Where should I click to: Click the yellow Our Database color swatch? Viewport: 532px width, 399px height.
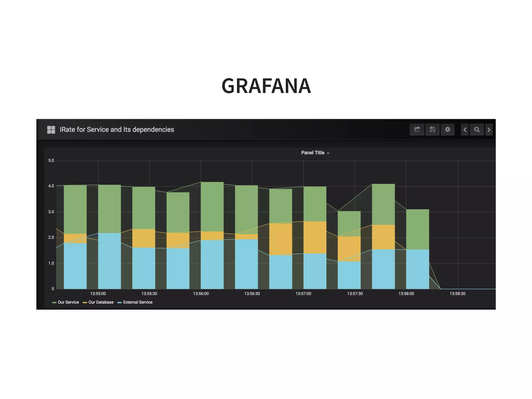coord(85,303)
